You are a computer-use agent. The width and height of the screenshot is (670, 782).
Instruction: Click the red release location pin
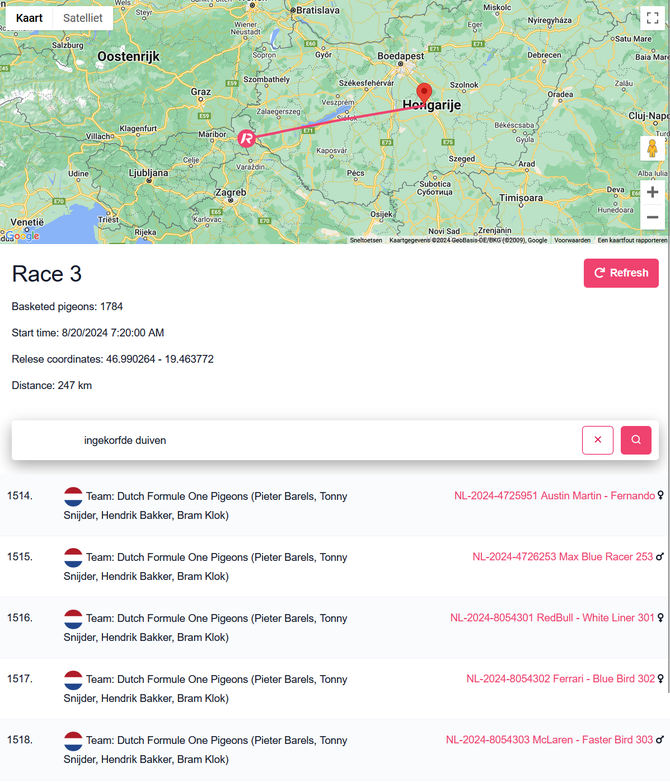tap(424, 94)
